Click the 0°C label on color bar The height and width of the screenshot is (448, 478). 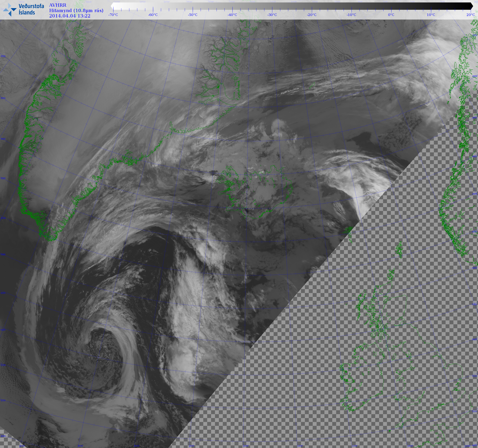[x=391, y=15]
